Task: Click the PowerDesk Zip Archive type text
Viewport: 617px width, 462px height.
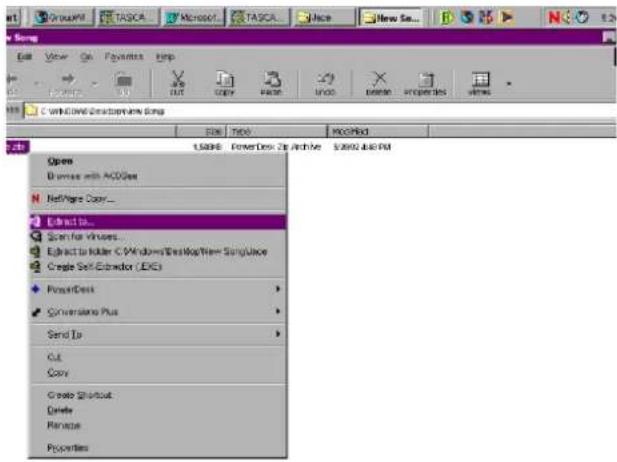Action: (x=276, y=147)
